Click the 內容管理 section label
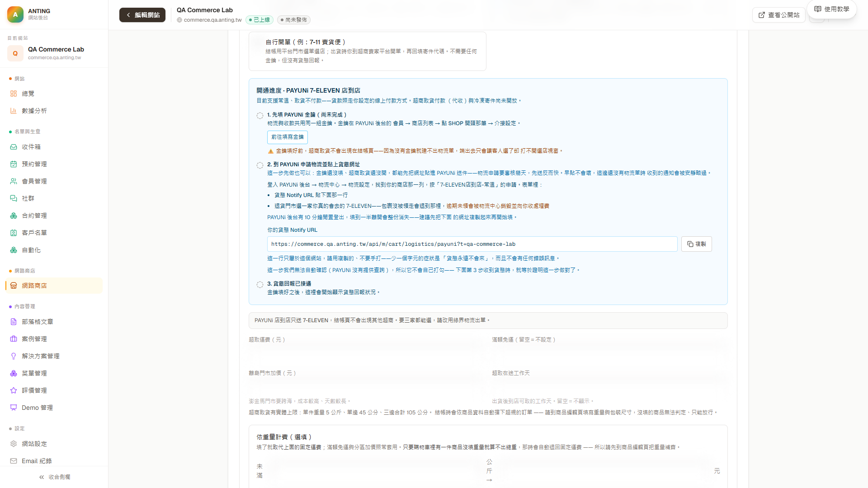This screenshot has width=868, height=488. tap(25, 306)
